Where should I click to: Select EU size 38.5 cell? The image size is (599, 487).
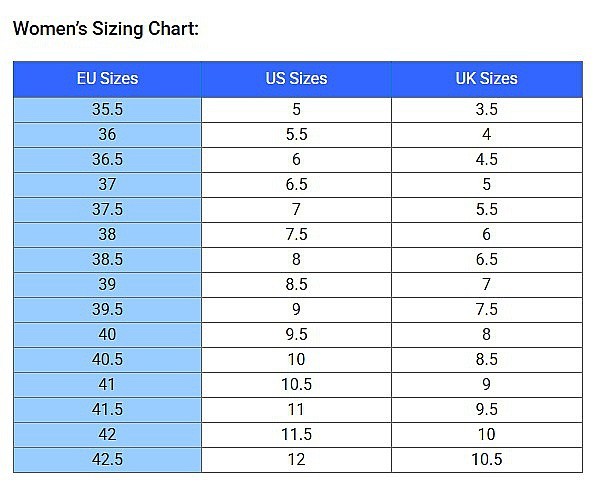click(x=107, y=260)
